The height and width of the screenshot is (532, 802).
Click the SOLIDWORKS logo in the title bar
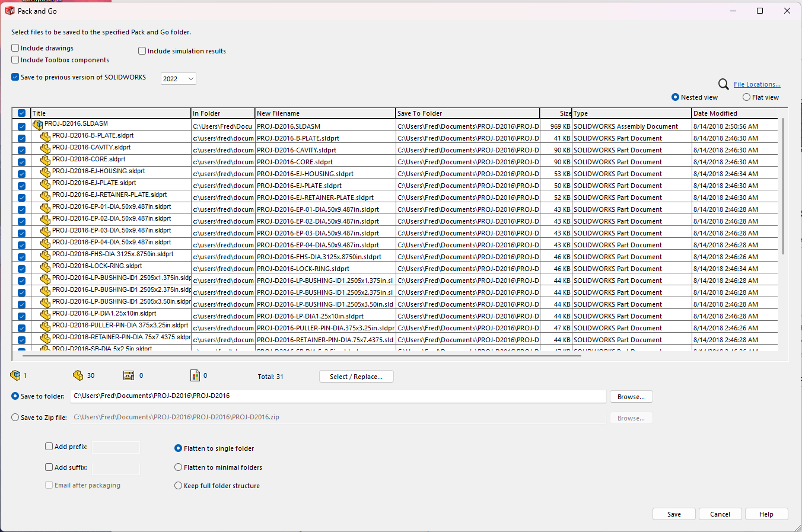[9, 11]
